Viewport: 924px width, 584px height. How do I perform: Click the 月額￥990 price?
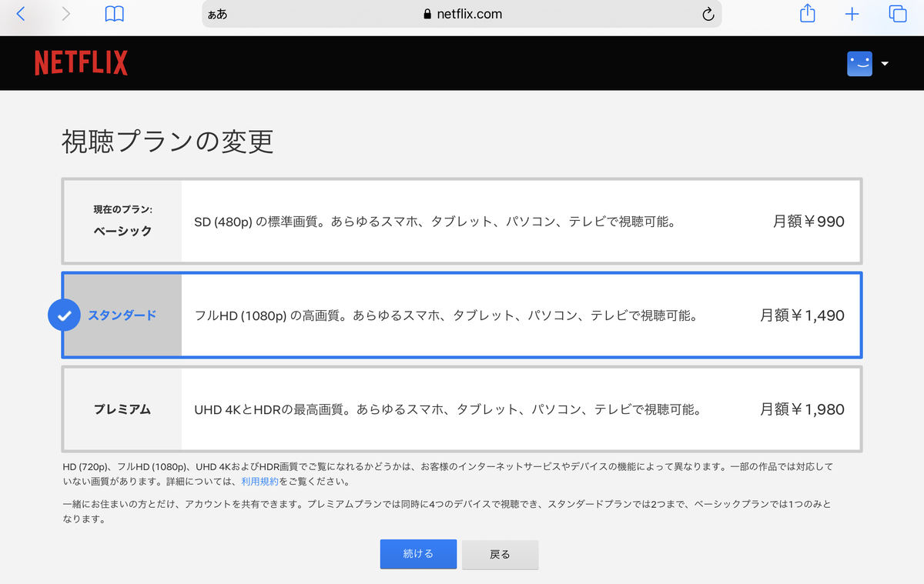[x=808, y=222]
